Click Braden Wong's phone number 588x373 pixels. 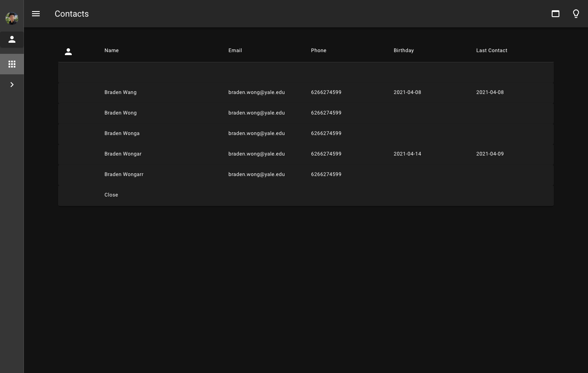point(326,113)
